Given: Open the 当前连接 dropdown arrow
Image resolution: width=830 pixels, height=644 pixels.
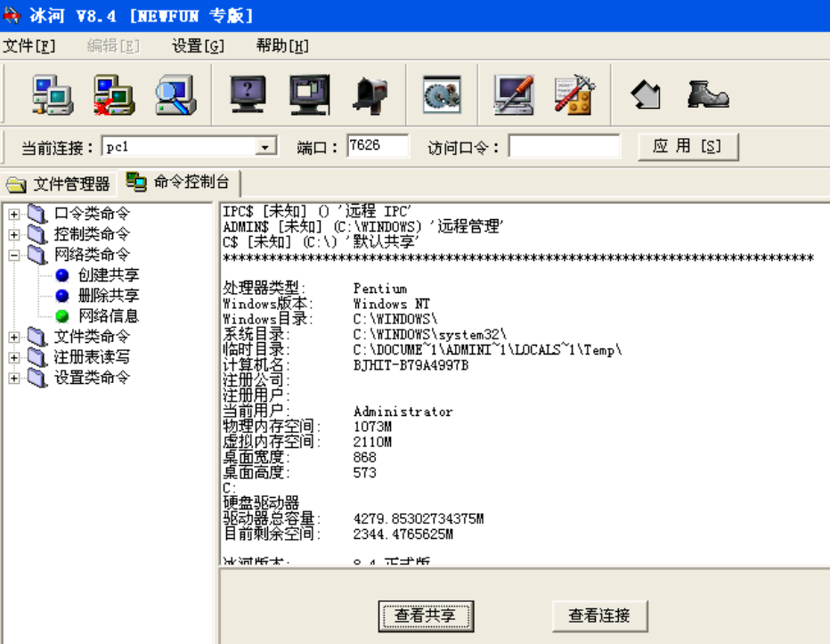Looking at the screenshot, I should (265, 147).
